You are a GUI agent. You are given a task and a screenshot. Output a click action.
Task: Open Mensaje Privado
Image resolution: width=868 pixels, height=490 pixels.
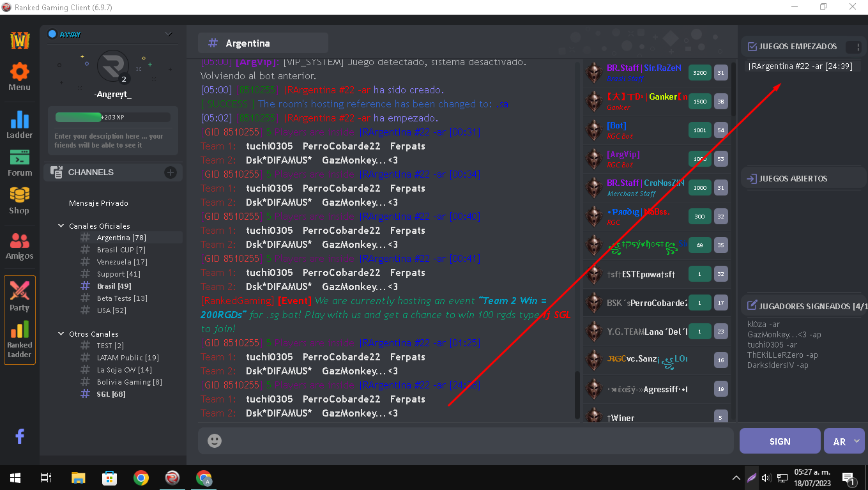98,203
